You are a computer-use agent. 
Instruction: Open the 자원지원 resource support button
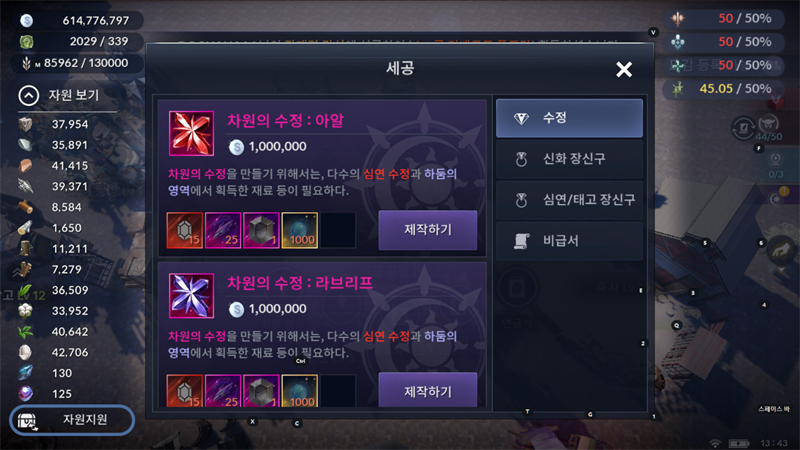(x=72, y=420)
